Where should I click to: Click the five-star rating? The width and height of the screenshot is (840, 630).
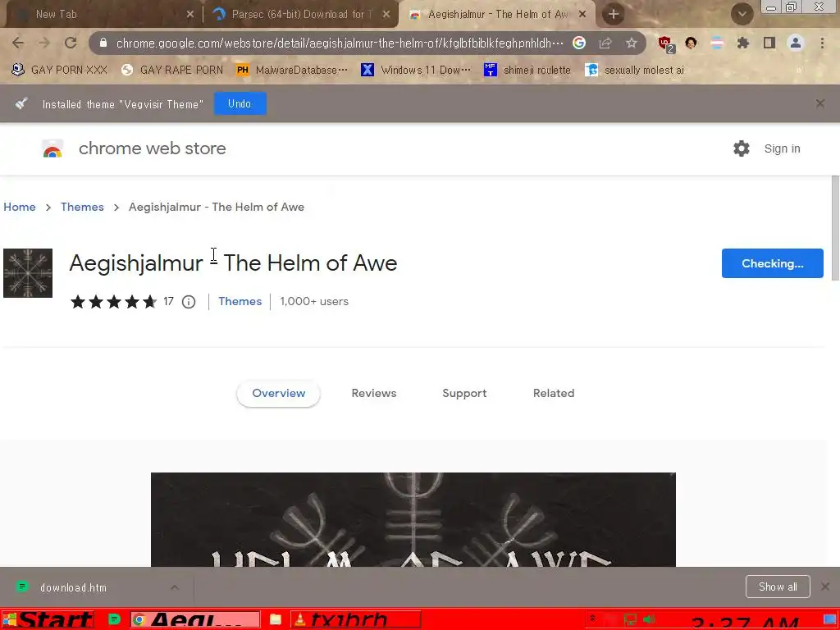point(113,302)
